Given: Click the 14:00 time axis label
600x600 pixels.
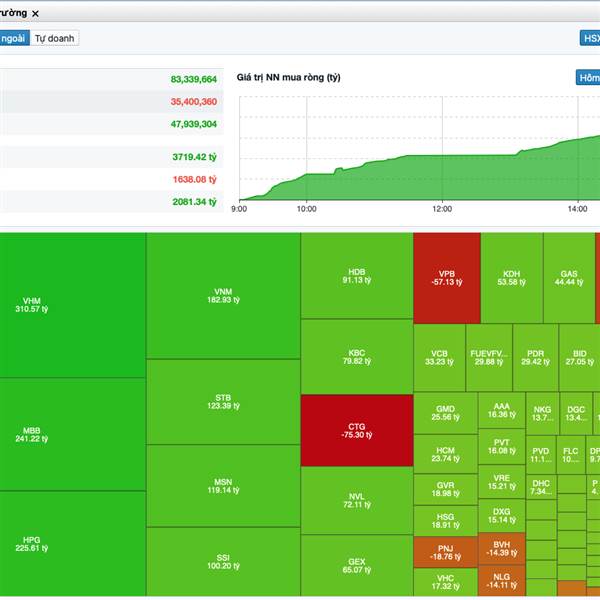Looking at the screenshot, I should tap(577, 209).
